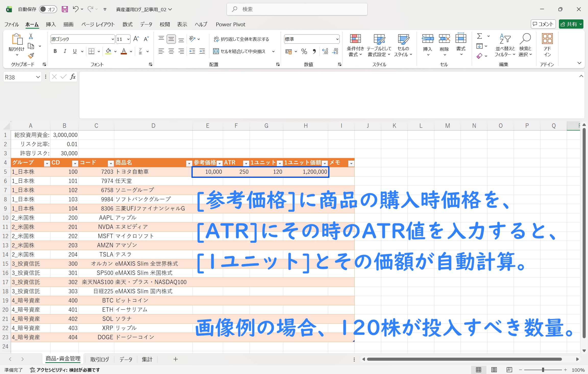Image resolution: width=588 pixels, height=374 pixels.
Task: Open the Add-ins icon
Action: pyautogui.click(x=547, y=39)
